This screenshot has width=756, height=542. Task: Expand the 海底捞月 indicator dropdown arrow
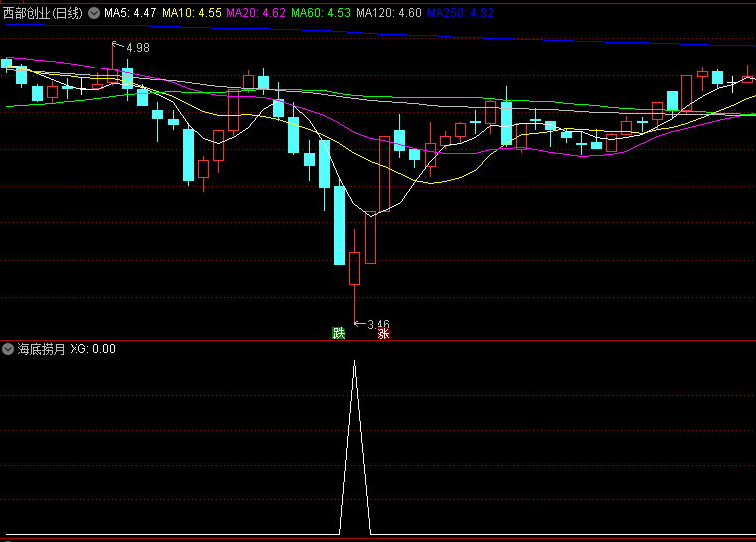coord(8,349)
